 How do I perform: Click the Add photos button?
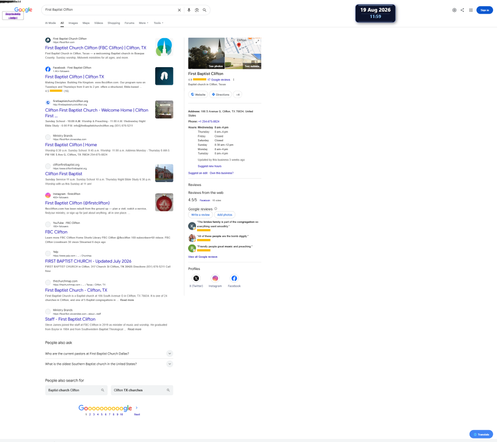[x=224, y=215]
